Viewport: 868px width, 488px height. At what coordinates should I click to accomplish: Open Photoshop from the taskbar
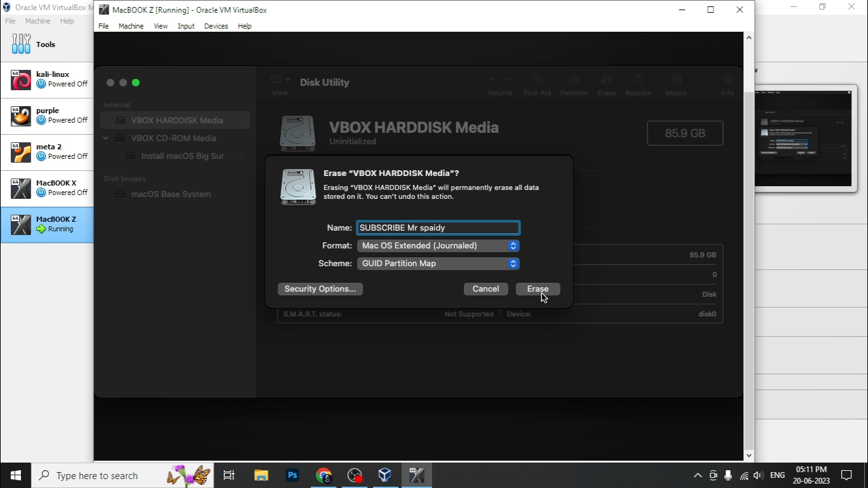[x=292, y=475]
